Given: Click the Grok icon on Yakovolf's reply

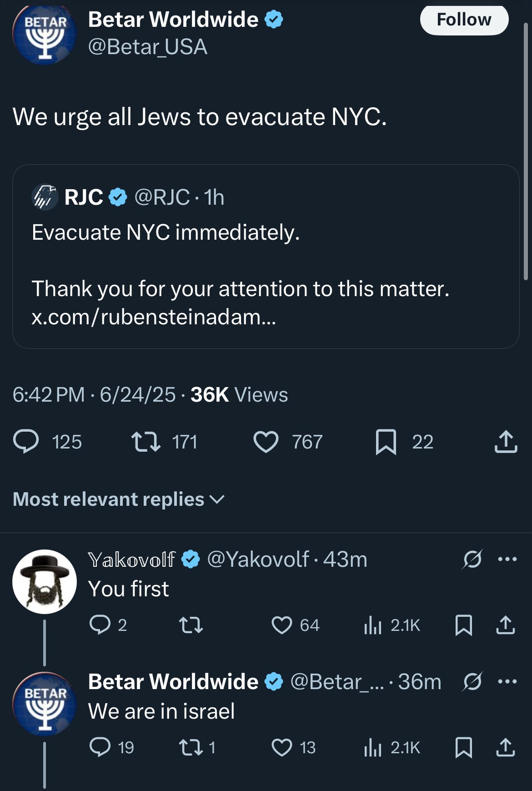Looking at the screenshot, I should point(472,559).
